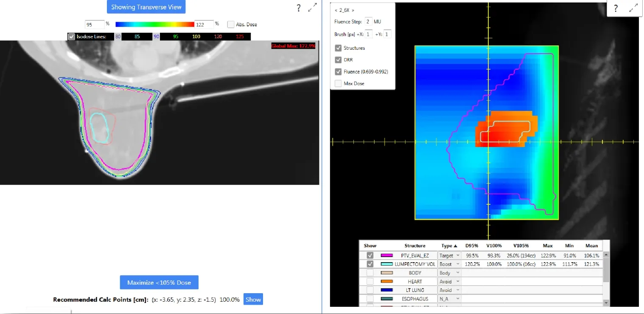
Task: Open help for the transverse dose view panel
Action: 298,8
